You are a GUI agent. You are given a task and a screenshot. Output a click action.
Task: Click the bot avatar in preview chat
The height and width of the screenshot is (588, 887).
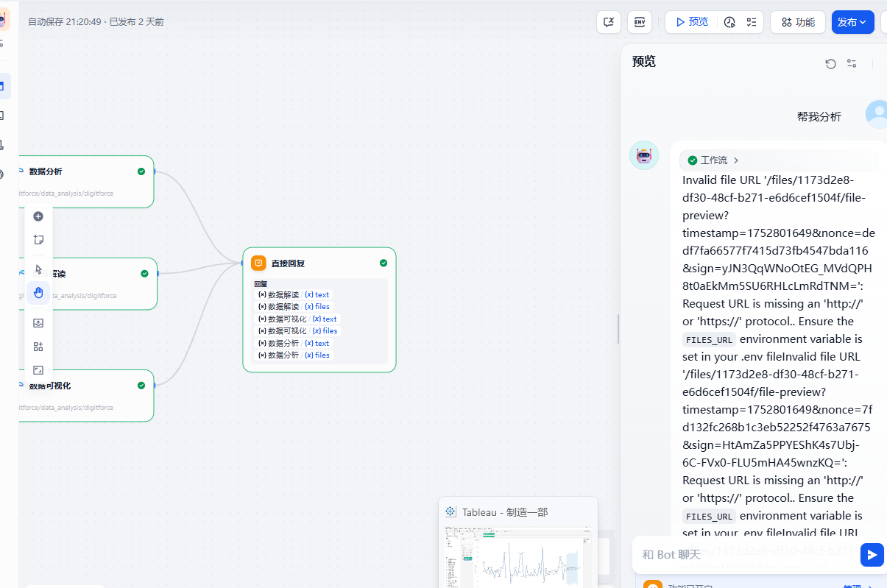[644, 155]
